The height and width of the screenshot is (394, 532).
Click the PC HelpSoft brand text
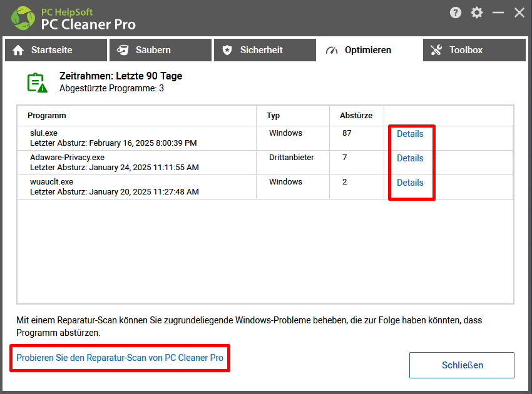pos(67,13)
